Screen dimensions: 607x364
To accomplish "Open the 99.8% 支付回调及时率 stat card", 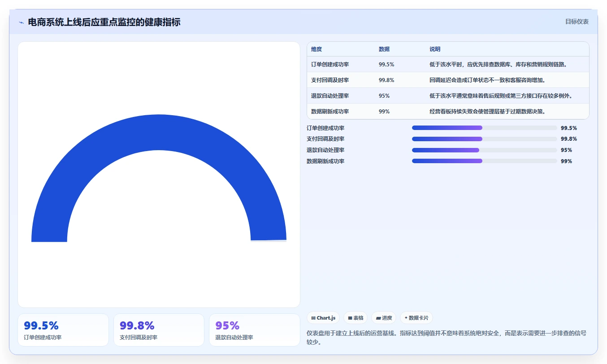I will 159,330.
